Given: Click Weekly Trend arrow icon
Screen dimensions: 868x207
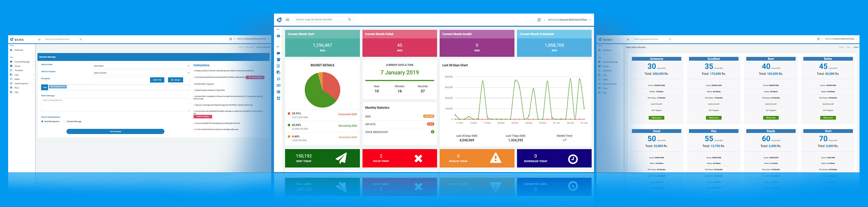Looking at the screenshot, I should 565,140.
